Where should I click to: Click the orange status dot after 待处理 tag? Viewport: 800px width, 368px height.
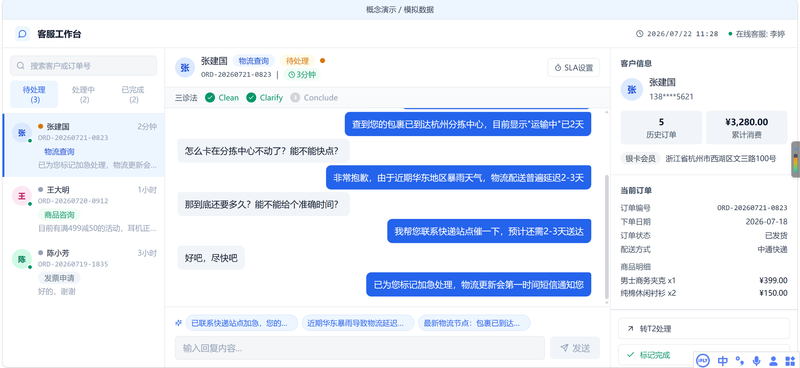click(x=322, y=61)
